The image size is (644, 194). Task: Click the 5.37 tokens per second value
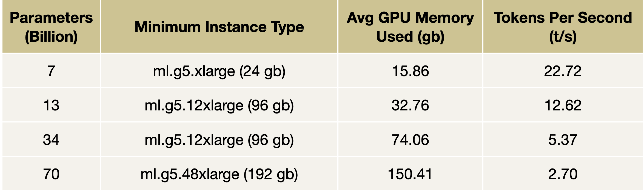click(563, 140)
